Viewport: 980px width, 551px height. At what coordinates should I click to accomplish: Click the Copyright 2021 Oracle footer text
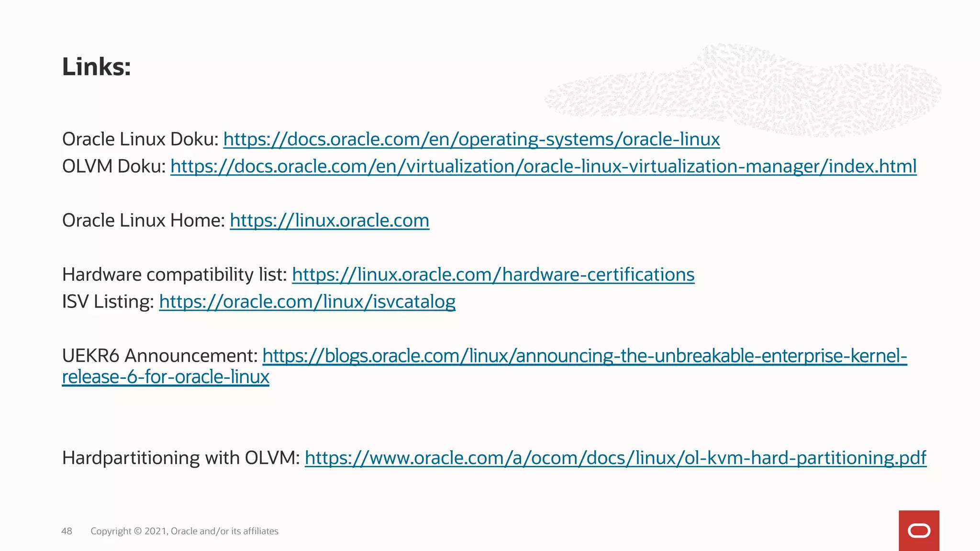[184, 531]
